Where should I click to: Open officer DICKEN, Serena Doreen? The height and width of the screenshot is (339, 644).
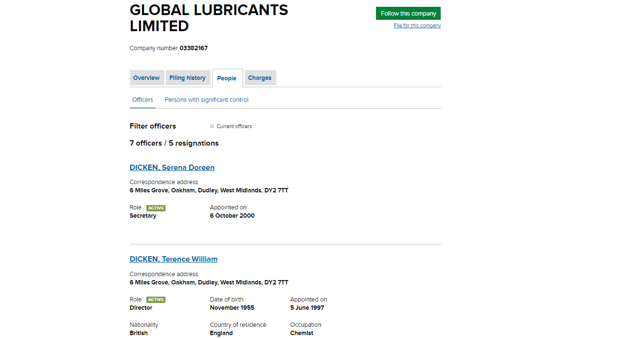tap(172, 168)
